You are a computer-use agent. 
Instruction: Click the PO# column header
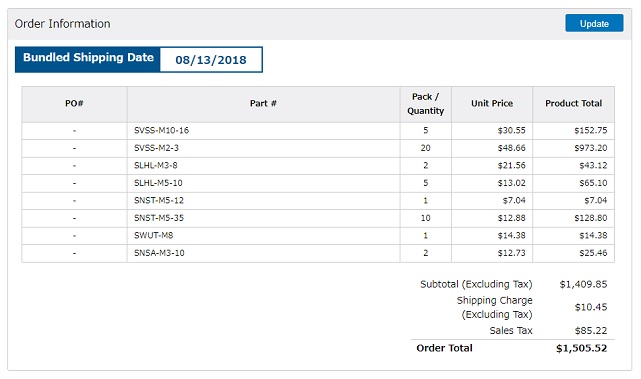point(74,104)
